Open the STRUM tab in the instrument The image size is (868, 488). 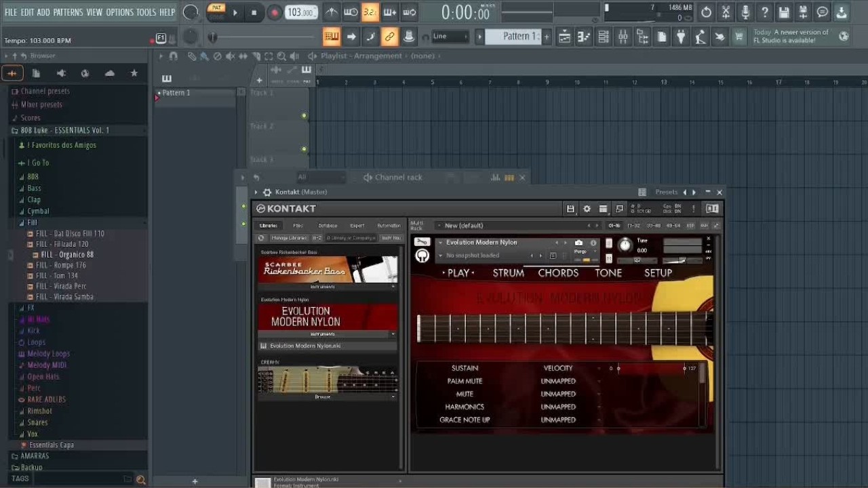[508, 273]
